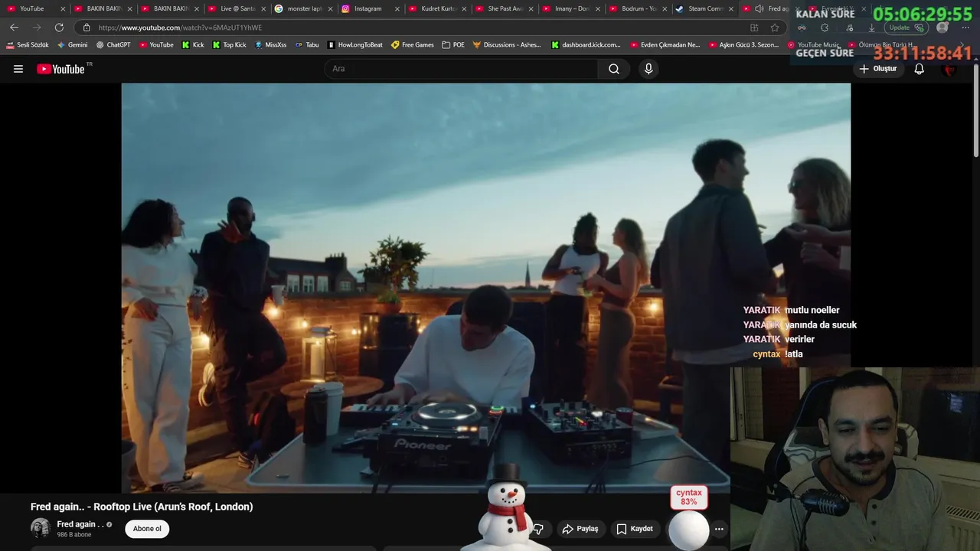Open Gemini bookmark
Image resolution: width=980 pixels, height=551 pixels.
[73, 45]
